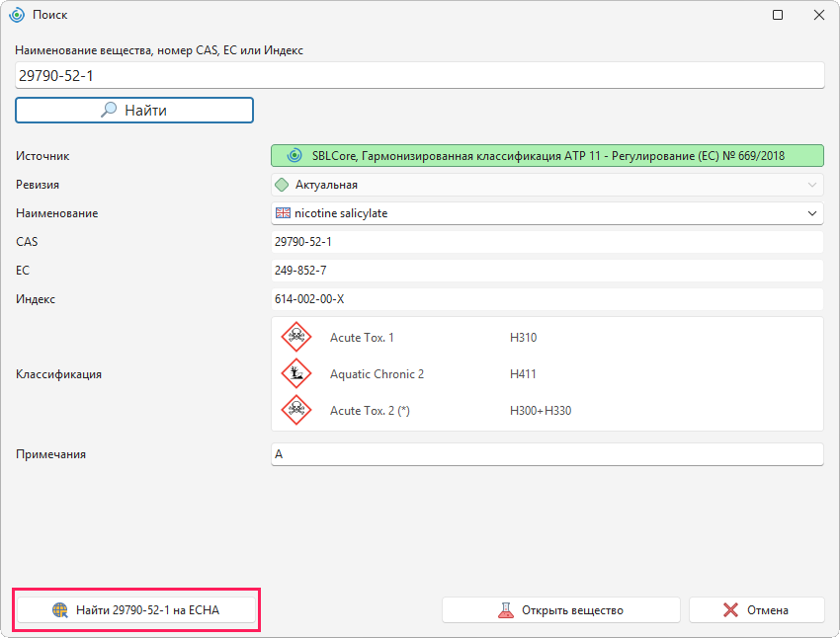Expand the Ревизия dropdown arrow

point(812,185)
